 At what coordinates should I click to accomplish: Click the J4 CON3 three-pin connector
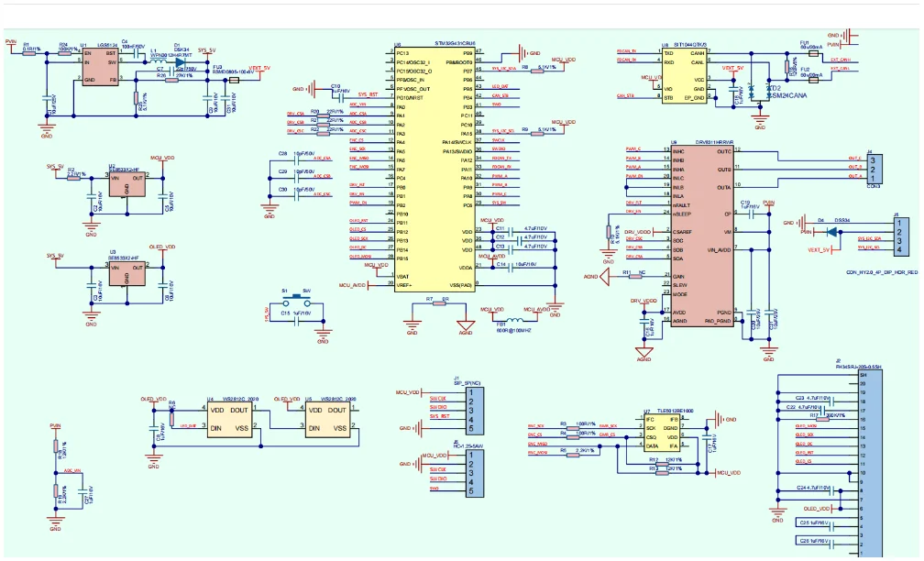(x=874, y=168)
